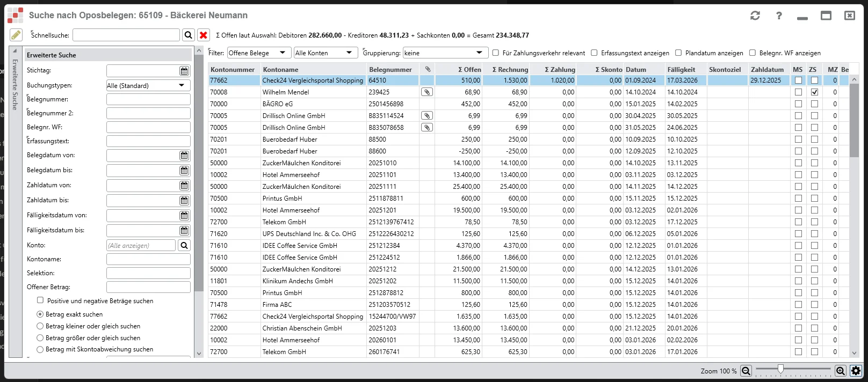Click scroll-down arrow of search panel scrollbar
Image resolution: width=868 pixels, height=382 pixels.
pyautogui.click(x=199, y=353)
